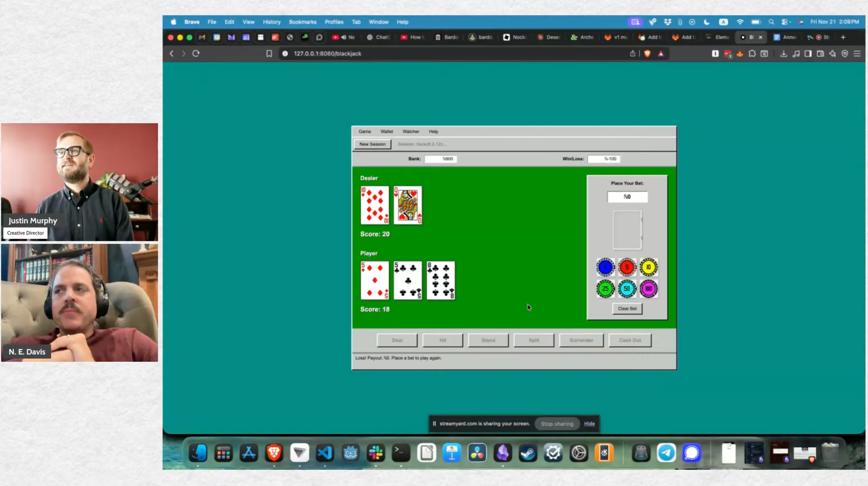Click the Place Your Bet amount field

pos(627,197)
